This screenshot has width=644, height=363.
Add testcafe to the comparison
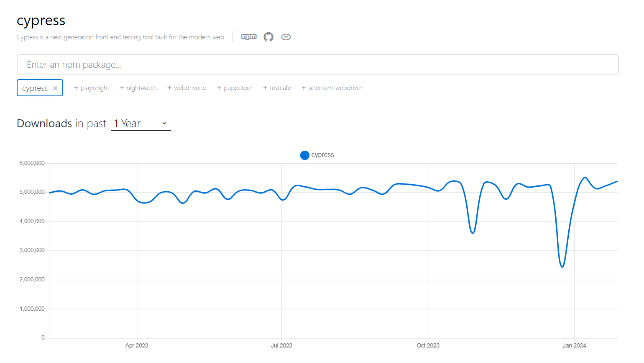pyautogui.click(x=277, y=88)
